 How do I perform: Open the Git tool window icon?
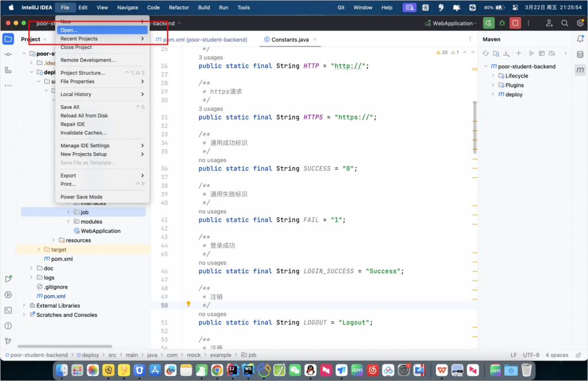tap(8, 341)
